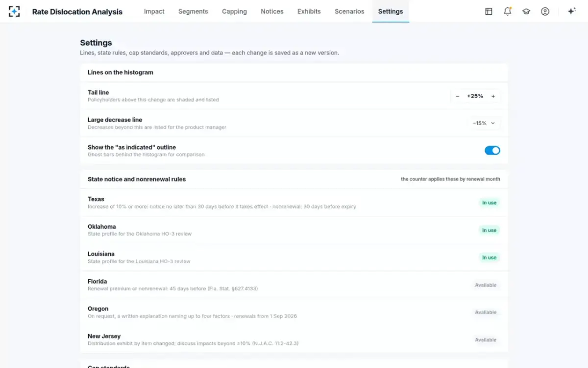Switch to the Scenarios tab

click(349, 11)
